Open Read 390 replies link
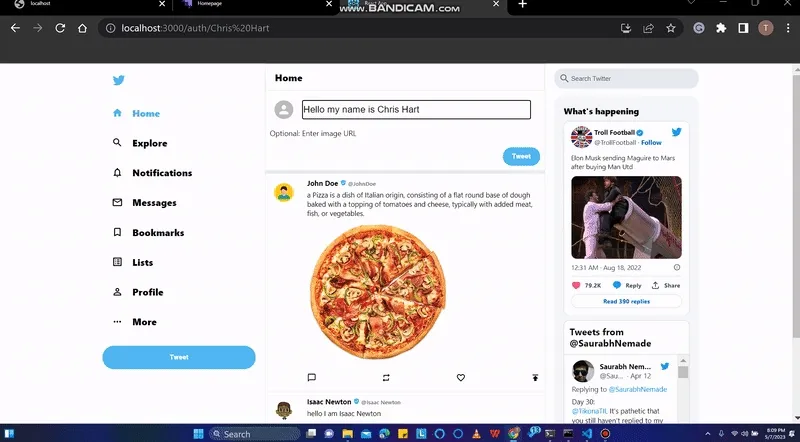The height and width of the screenshot is (442, 800). click(626, 301)
